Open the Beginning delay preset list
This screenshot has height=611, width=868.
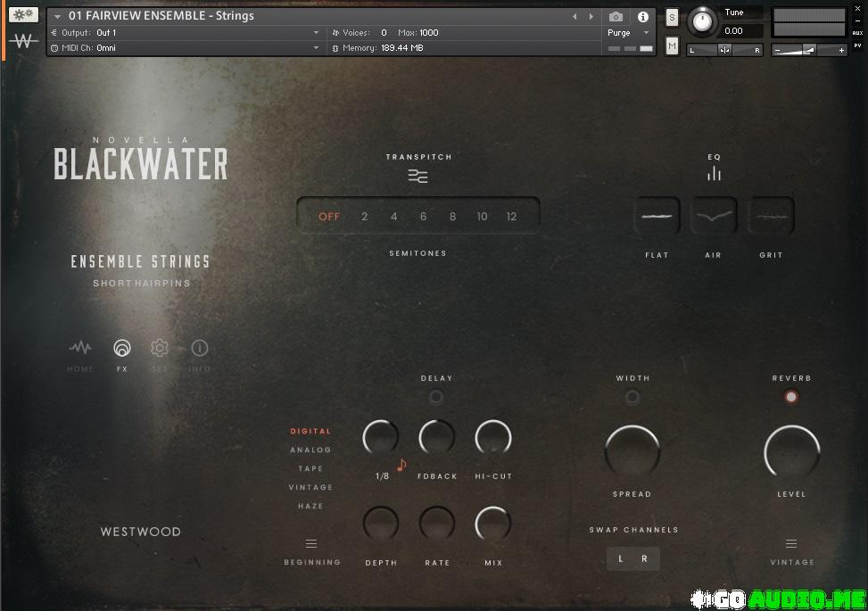tap(312, 562)
